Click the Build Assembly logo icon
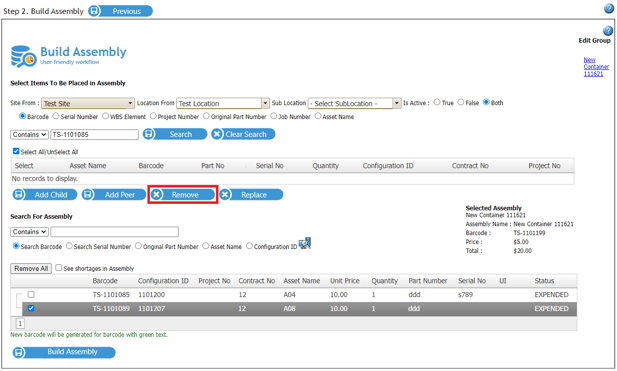The width and height of the screenshot is (617, 371). (x=23, y=56)
